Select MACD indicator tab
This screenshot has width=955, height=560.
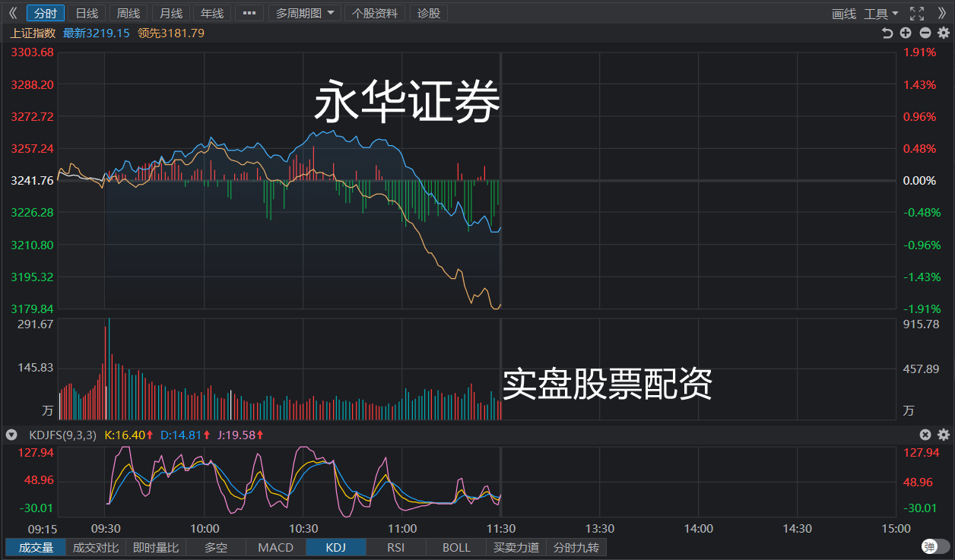pos(276,547)
